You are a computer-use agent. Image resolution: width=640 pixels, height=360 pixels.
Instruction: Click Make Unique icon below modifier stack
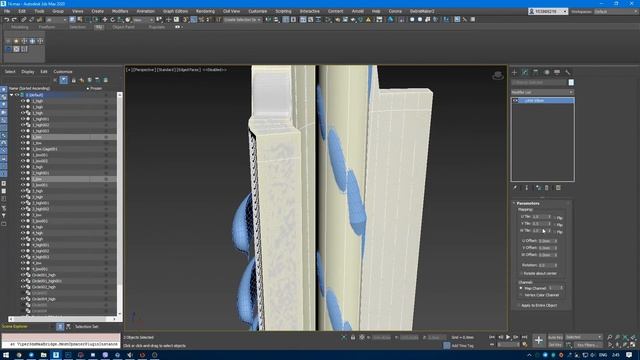click(x=538, y=188)
